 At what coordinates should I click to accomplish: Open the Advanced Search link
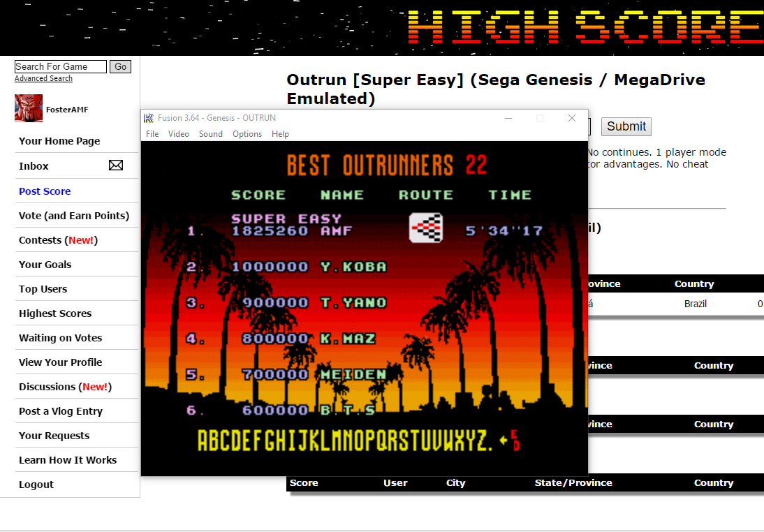[43, 78]
